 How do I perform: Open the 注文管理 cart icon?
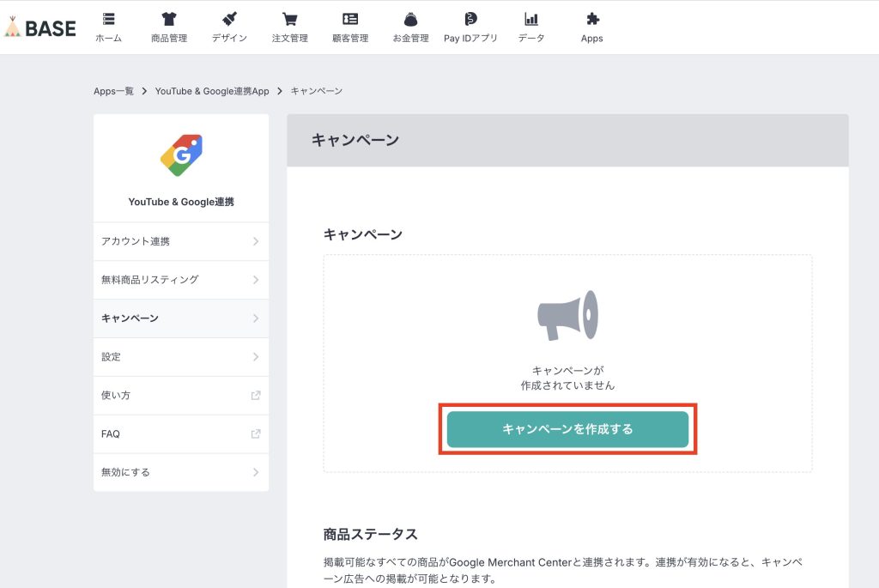pyautogui.click(x=290, y=20)
